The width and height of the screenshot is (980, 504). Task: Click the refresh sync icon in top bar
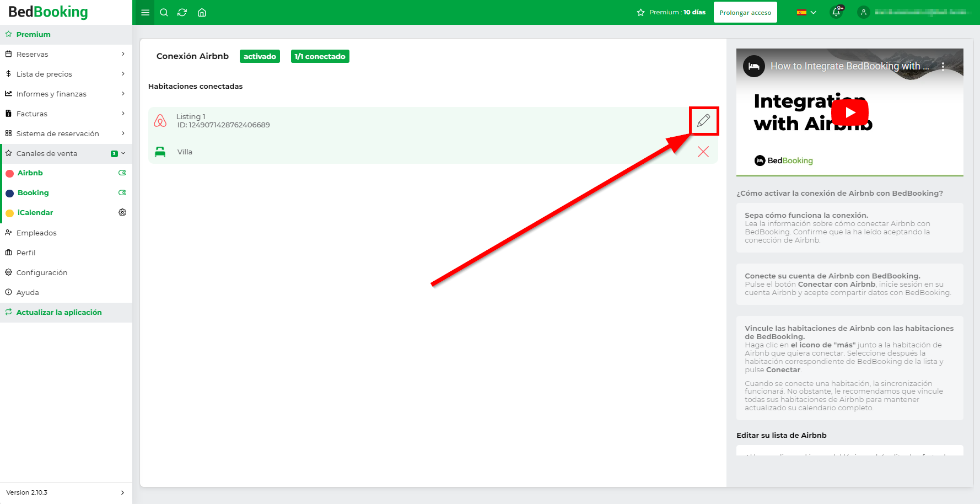point(182,13)
